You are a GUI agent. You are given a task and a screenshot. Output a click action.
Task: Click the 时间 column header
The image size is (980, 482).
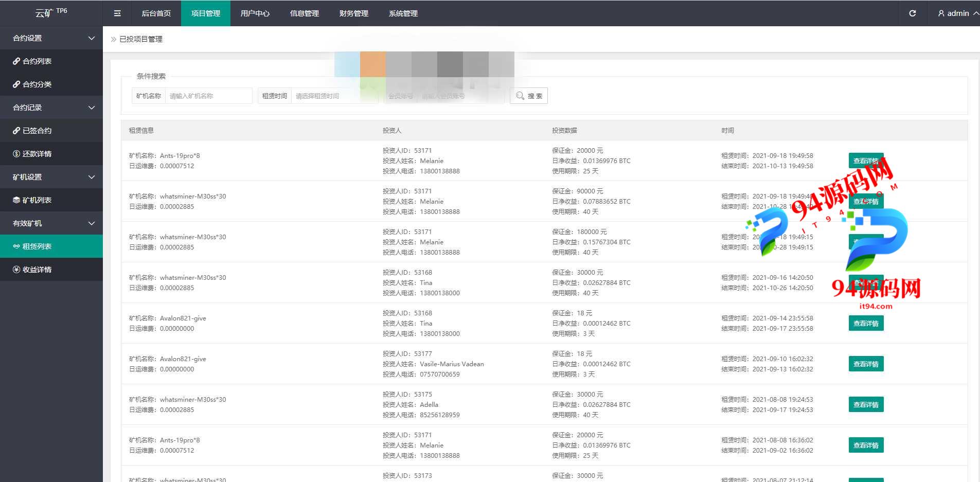(x=727, y=130)
